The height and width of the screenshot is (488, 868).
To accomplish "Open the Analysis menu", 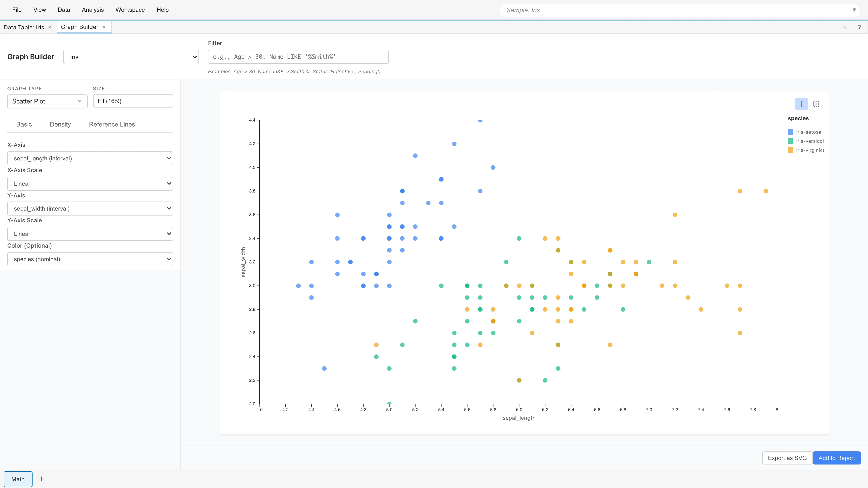I will [93, 10].
